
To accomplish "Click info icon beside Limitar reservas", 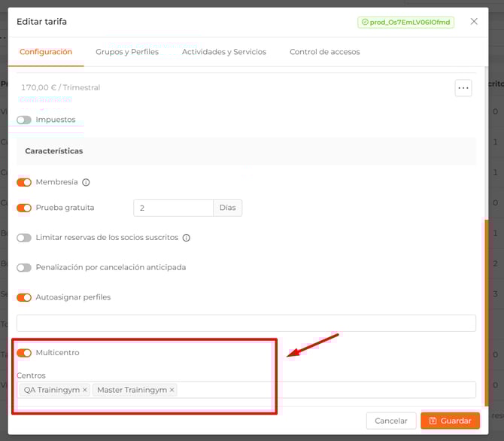I will (x=187, y=238).
